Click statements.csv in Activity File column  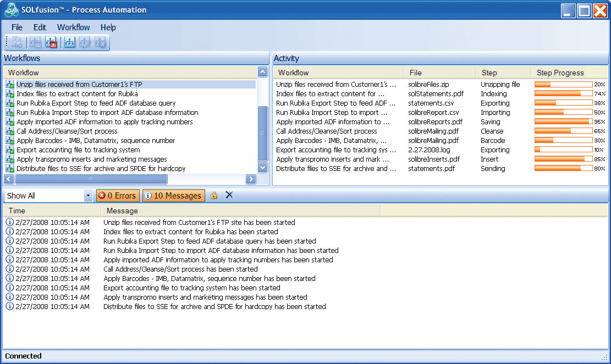click(431, 103)
